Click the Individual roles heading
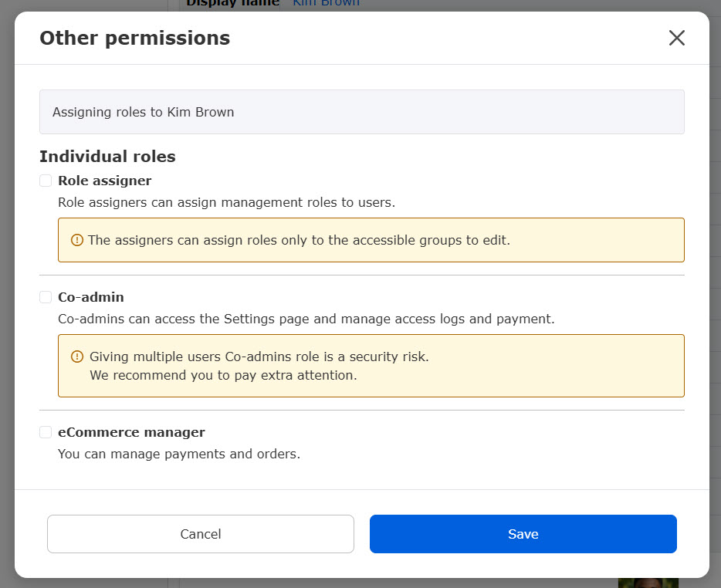 pos(107,157)
